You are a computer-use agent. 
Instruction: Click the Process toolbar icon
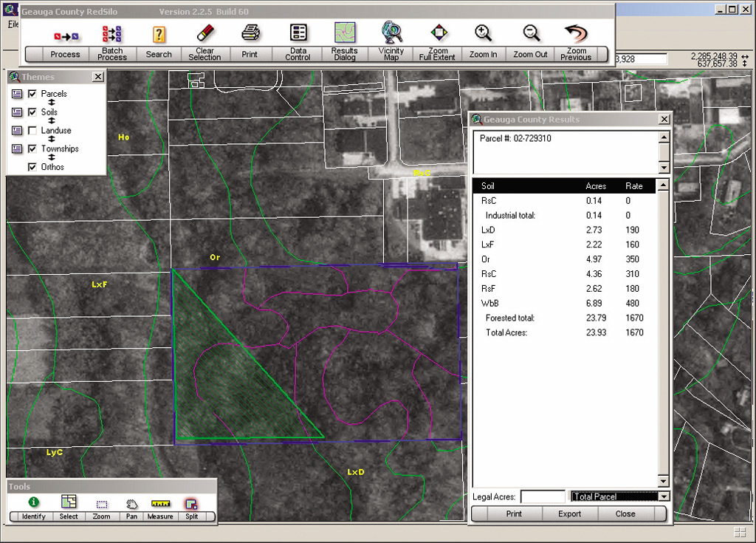pyautogui.click(x=66, y=36)
